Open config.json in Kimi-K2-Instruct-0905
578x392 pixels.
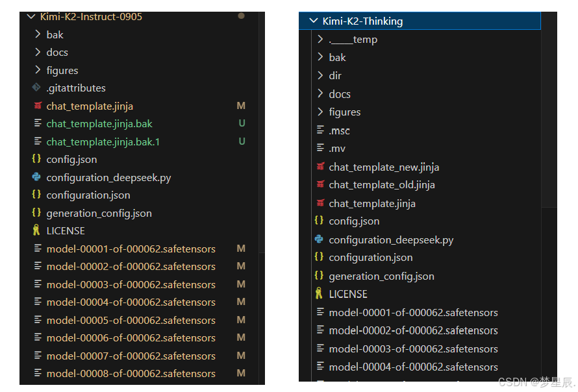pyautogui.click(x=71, y=160)
